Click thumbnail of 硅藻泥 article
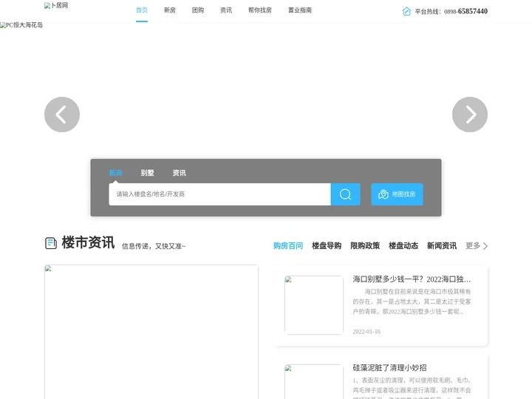The height and width of the screenshot is (399, 532). pyautogui.click(x=314, y=382)
